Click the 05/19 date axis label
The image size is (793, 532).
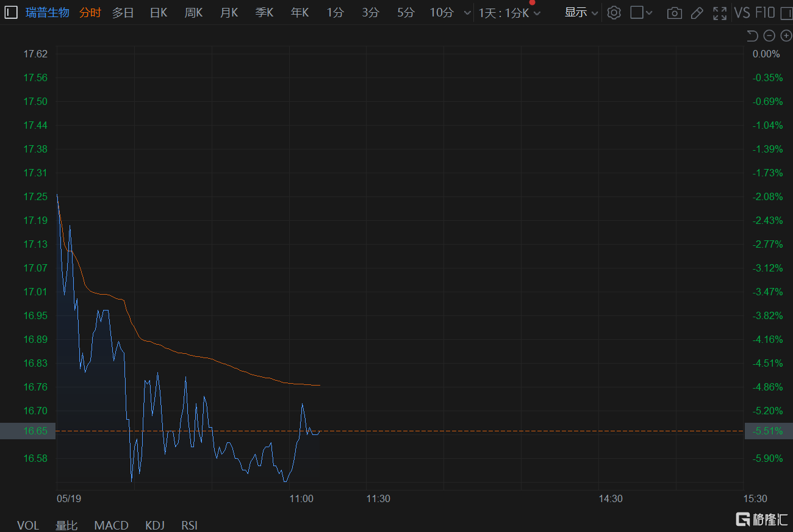coord(69,498)
